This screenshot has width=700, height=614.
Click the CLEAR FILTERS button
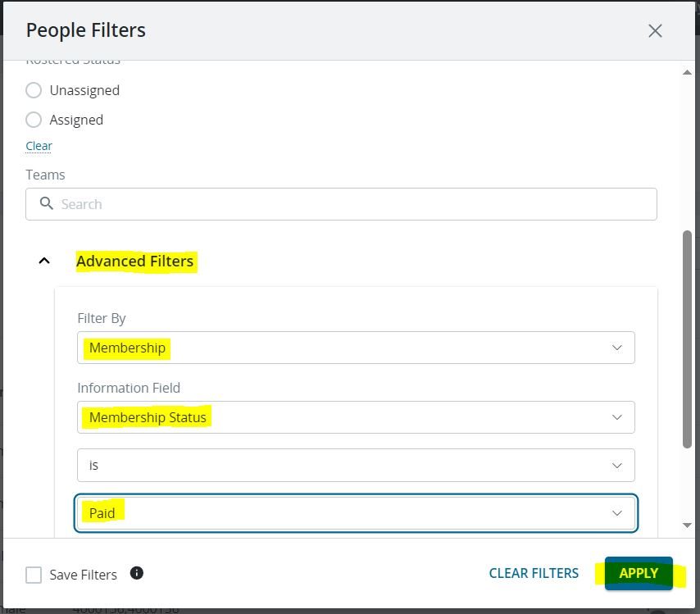(x=534, y=573)
